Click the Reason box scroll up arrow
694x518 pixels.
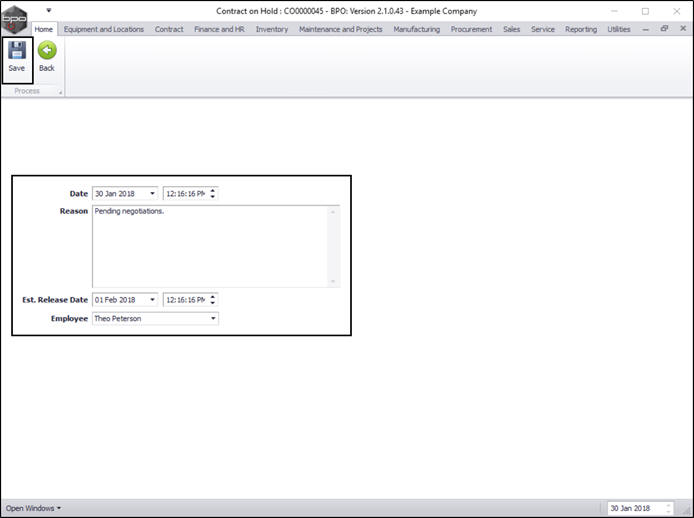coord(333,212)
